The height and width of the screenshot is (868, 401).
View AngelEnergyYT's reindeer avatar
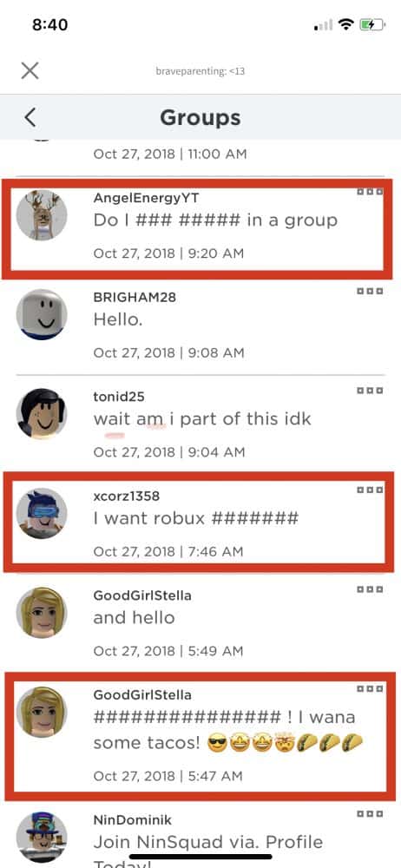click(42, 214)
